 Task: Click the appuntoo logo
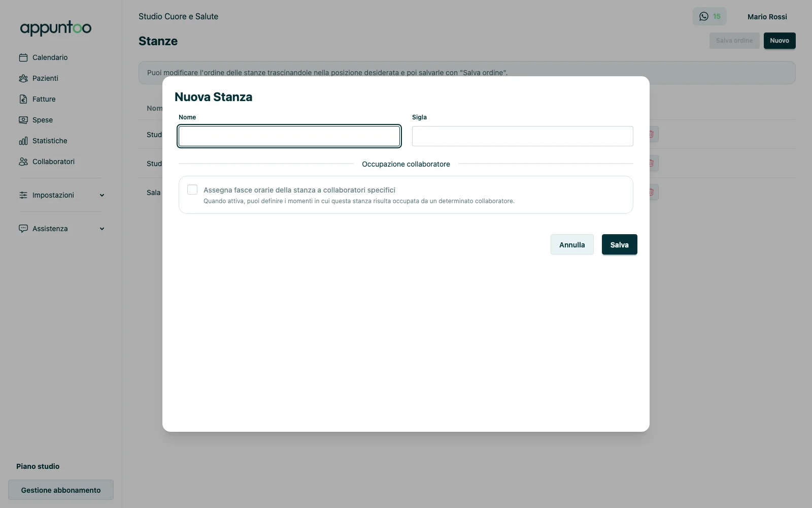pos(56,28)
